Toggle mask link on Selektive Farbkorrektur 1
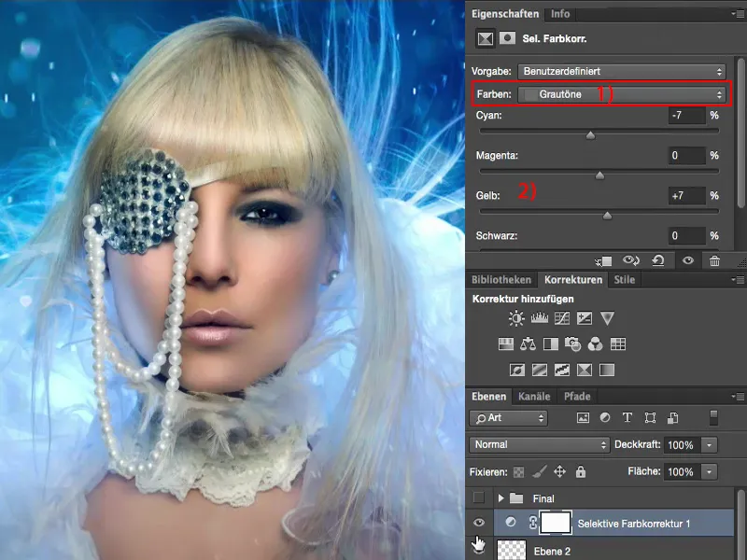The width and height of the screenshot is (747, 560). [532, 523]
